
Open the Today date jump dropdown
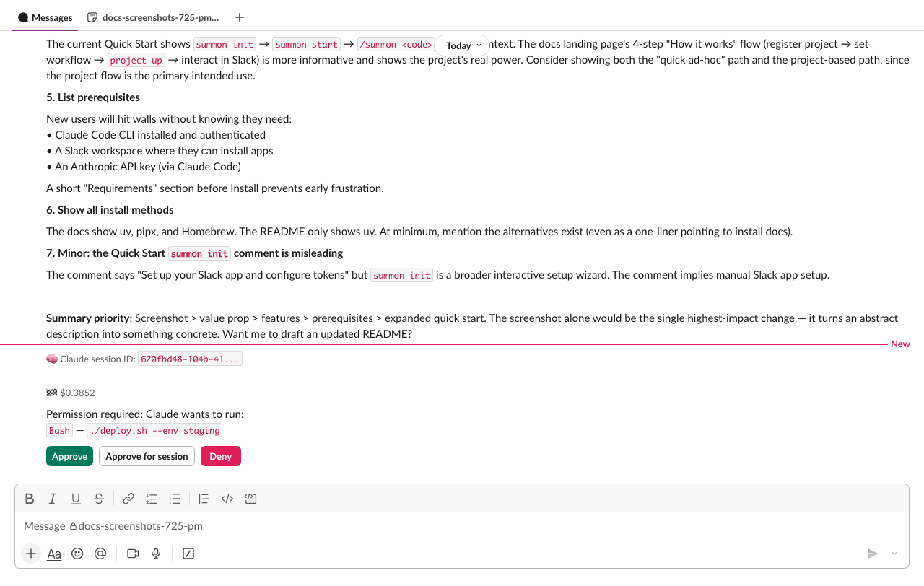click(461, 45)
